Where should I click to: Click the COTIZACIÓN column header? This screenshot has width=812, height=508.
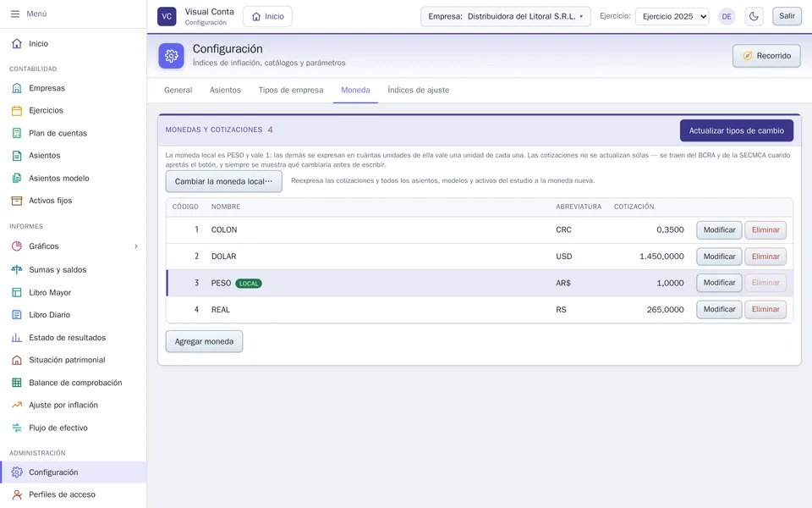(634, 207)
